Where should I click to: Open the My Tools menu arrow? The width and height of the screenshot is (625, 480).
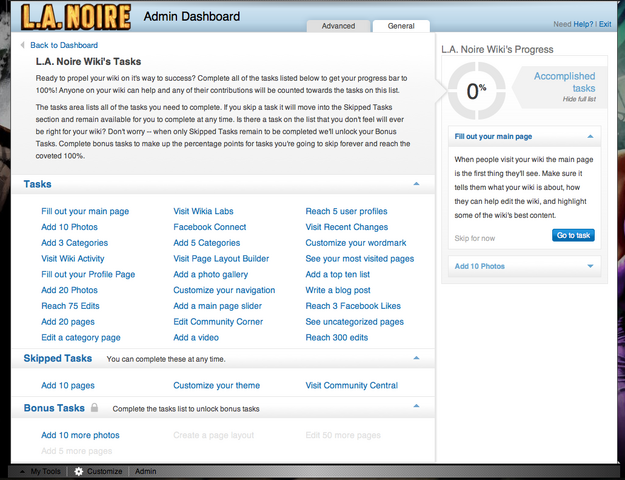[x=23, y=471]
